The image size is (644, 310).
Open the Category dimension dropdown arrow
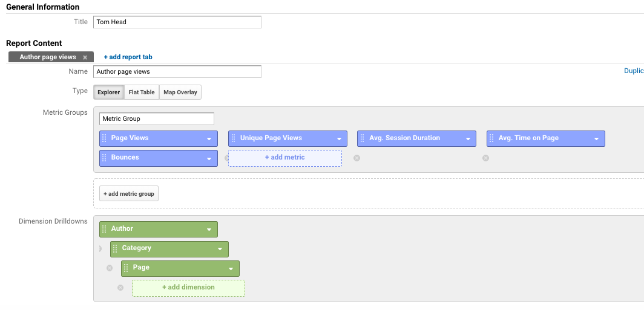(x=220, y=249)
